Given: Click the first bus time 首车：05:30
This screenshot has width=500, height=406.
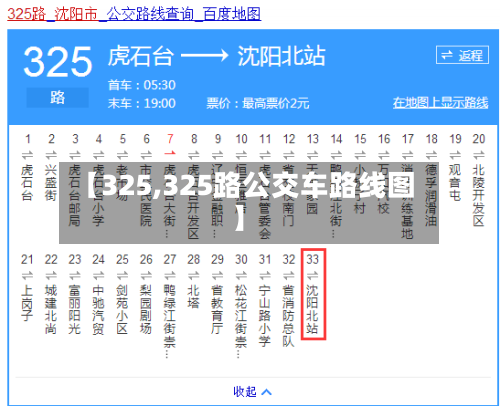Looking at the screenshot, I should pyautogui.click(x=142, y=85).
